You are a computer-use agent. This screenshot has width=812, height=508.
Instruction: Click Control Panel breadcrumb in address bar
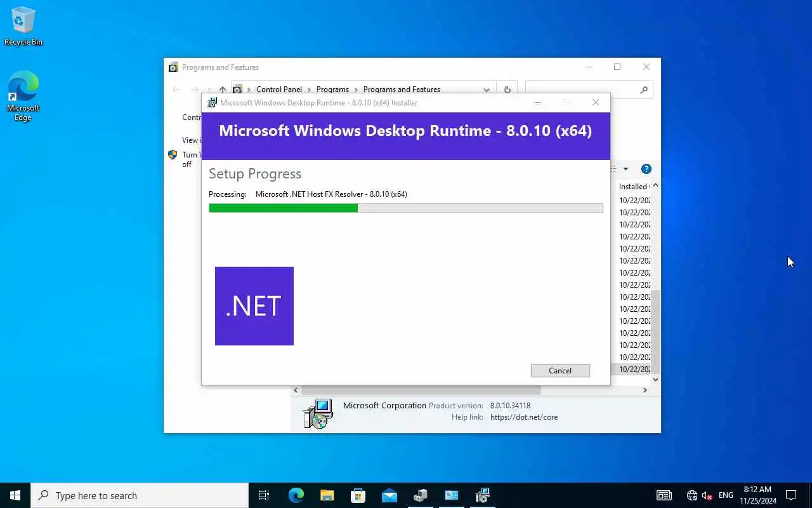tap(279, 90)
